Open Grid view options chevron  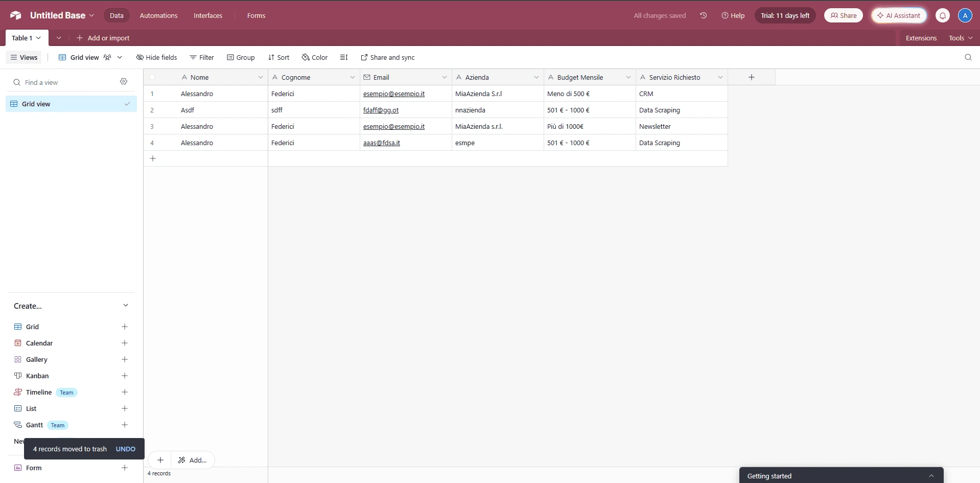coord(120,57)
